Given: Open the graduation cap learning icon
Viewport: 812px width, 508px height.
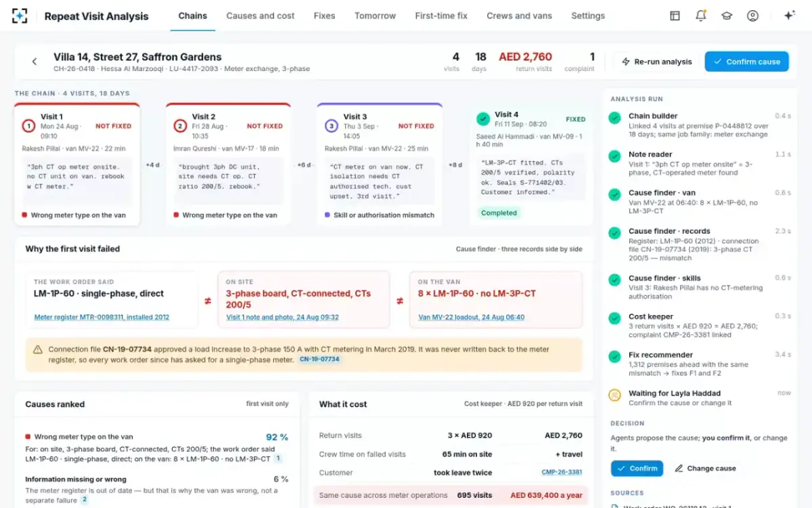Looking at the screenshot, I should (x=727, y=16).
